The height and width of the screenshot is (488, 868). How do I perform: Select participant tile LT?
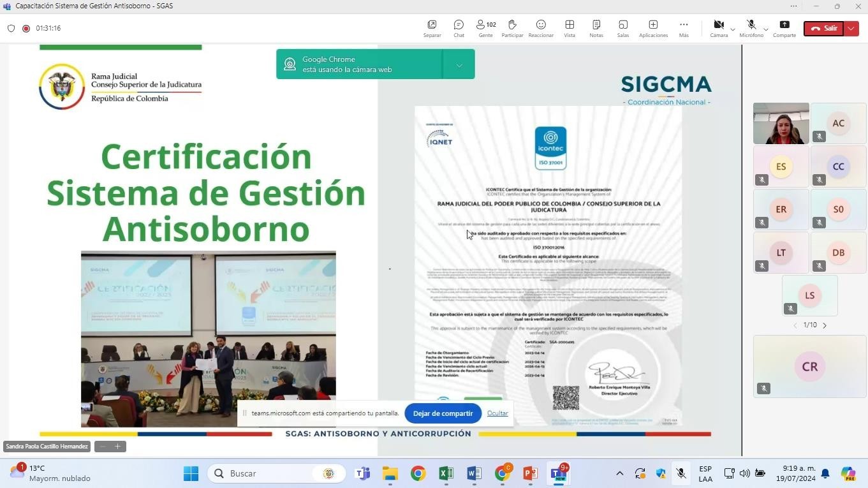coord(781,253)
